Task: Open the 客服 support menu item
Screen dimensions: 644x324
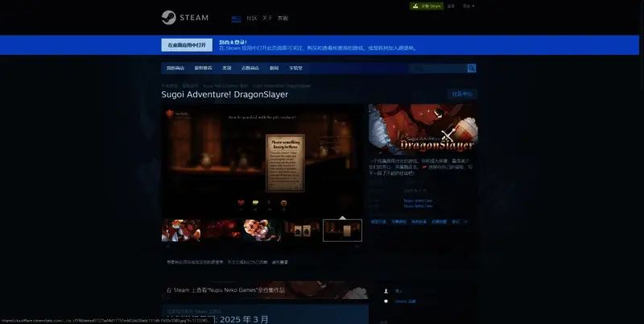Action: (283, 18)
